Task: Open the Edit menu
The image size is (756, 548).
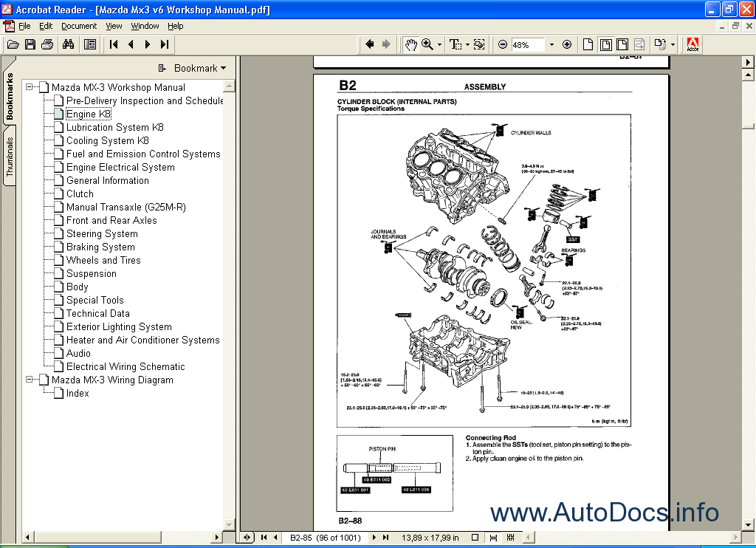Action: coord(46,26)
